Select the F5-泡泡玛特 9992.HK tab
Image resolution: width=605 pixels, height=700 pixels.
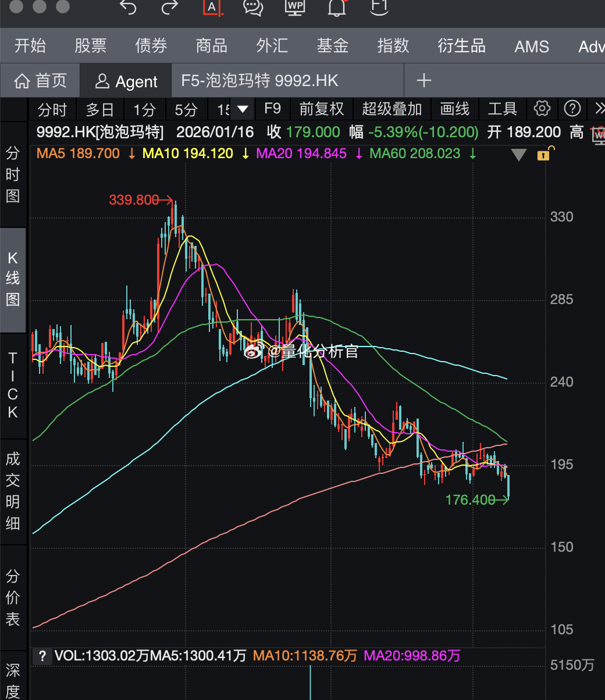point(287,81)
